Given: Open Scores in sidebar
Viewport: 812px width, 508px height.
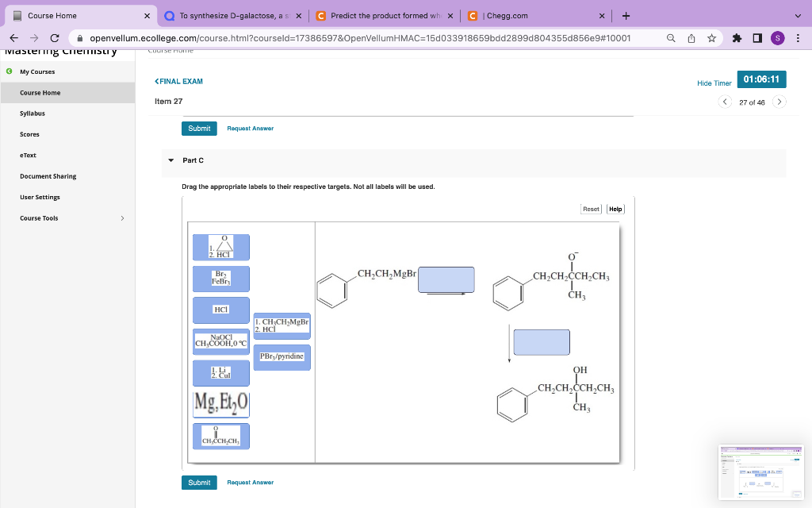Looking at the screenshot, I should (x=29, y=134).
